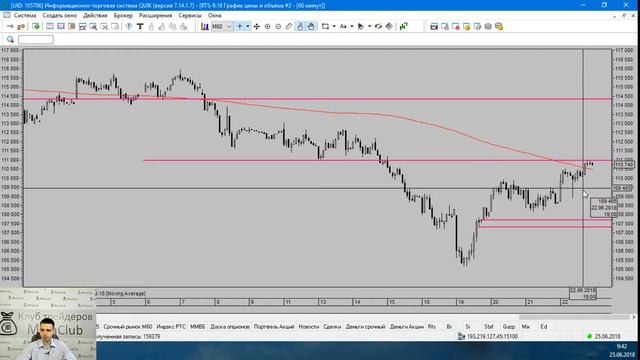
Task: Switch to the Сделки tab
Action: pyautogui.click(x=332, y=327)
